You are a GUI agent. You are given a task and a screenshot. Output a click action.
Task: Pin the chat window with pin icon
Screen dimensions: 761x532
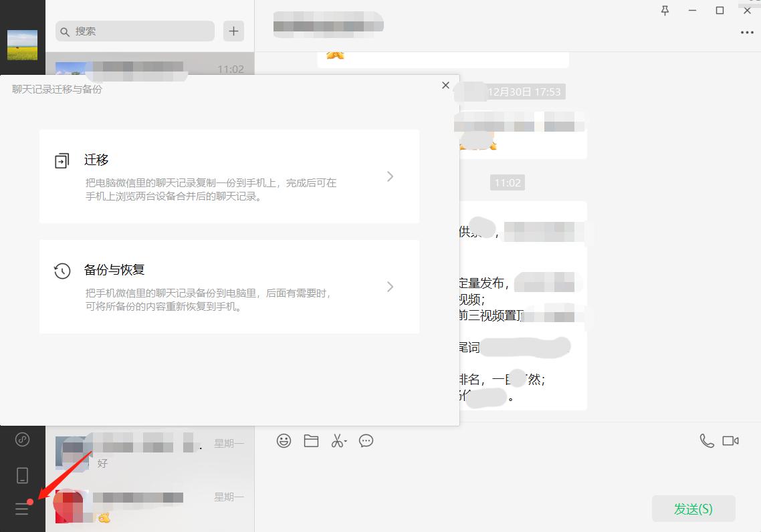pos(665,11)
